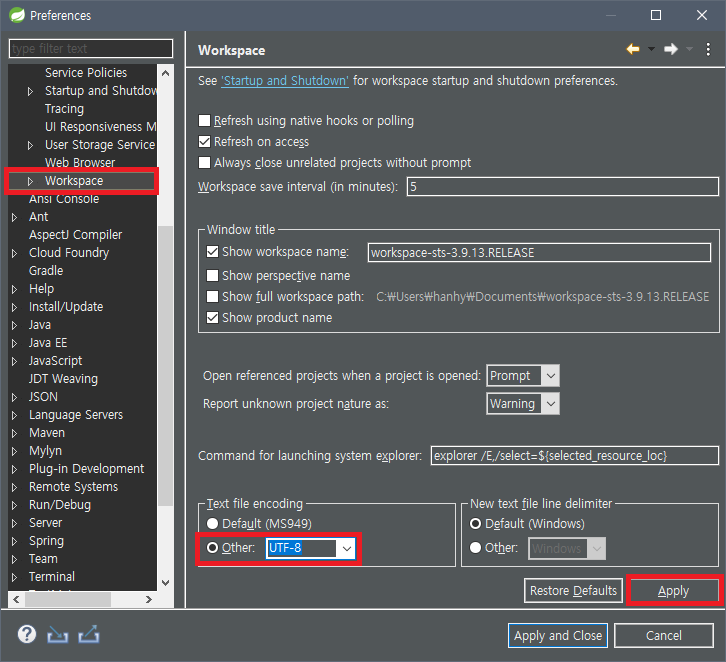Click the tree horizontal scroll right arrow
Viewport: 726px width, 662px height.
[148, 600]
